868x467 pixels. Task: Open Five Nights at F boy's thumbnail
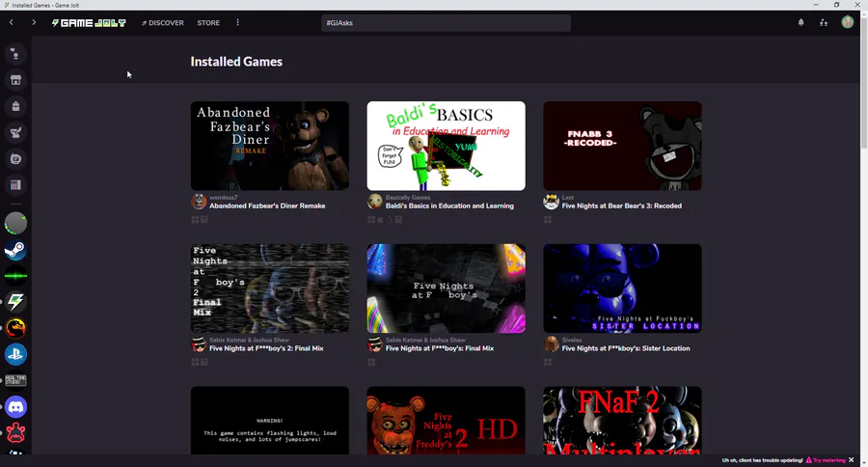pos(446,288)
